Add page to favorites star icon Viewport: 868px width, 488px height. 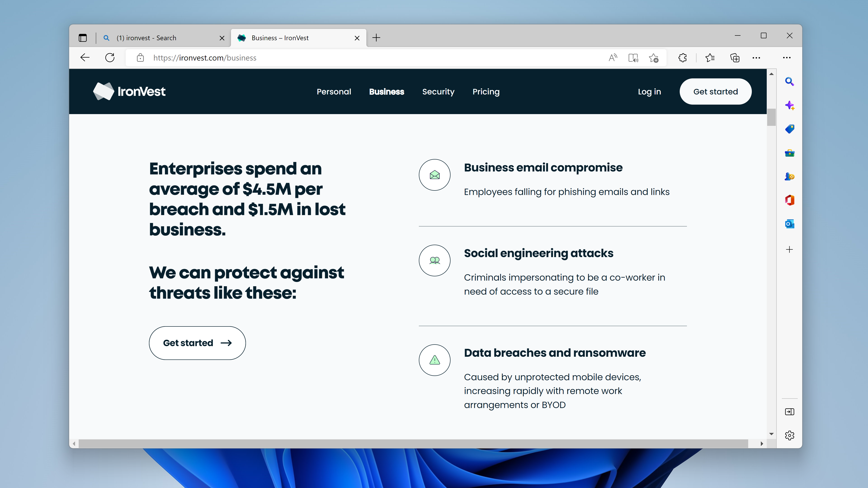(x=654, y=58)
